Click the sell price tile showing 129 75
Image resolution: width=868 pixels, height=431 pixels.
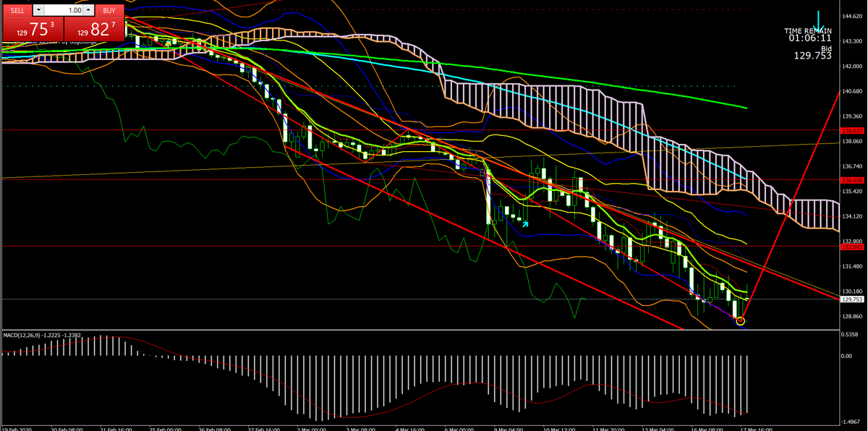pyautogui.click(x=32, y=30)
